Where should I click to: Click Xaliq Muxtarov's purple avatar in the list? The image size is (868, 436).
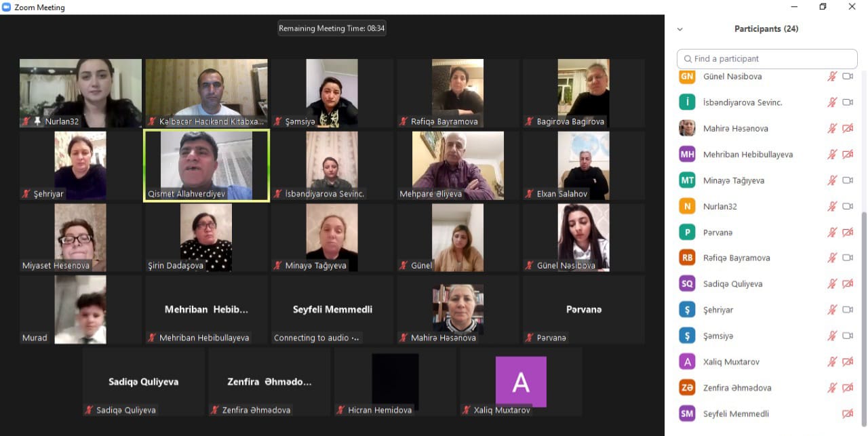687,362
